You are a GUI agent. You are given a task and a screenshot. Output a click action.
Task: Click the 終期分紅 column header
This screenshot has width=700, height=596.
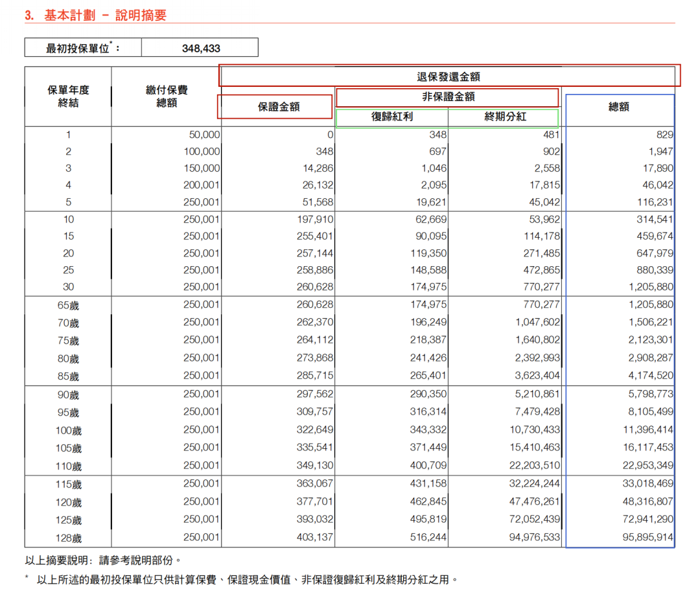pos(504,117)
